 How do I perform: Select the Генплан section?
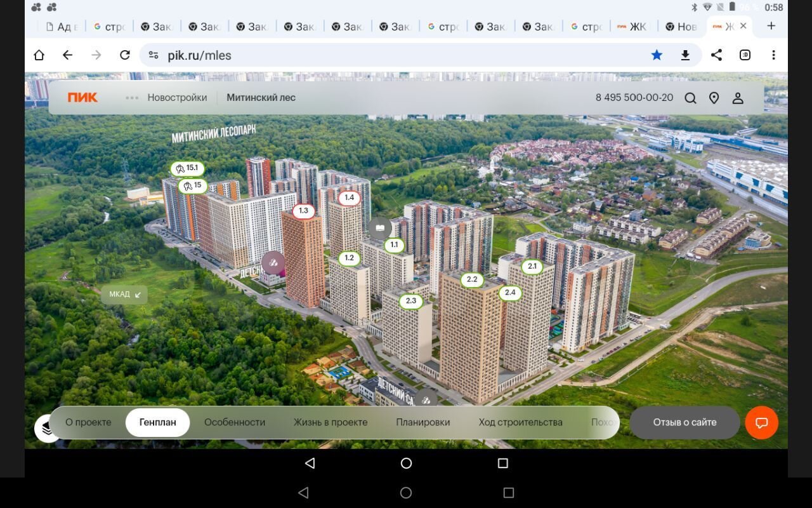[x=157, y=422]
